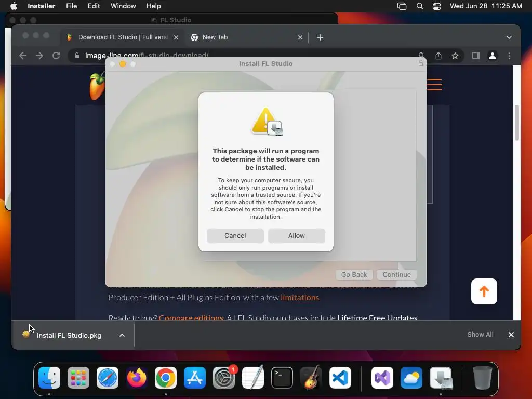Image resolution: width=532 pixels, height=399 pixels.
Task: Open TextEdit from the Dock
Action: click(x=253, y=378)
